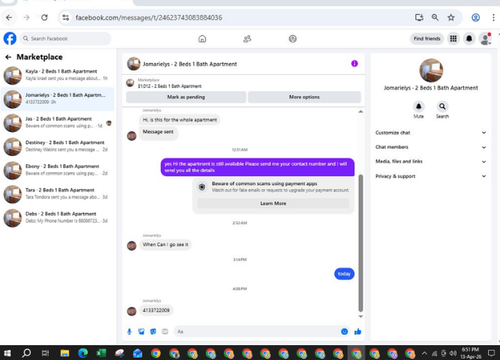Go back using Marketplace back arrow
Viewport: 500px width, 360px height.
pos(8,57)
